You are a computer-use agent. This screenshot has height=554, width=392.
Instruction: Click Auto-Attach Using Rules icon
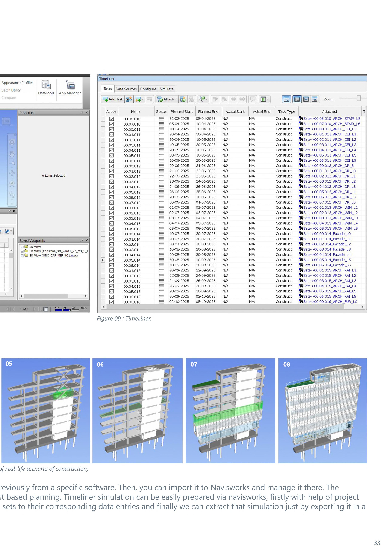coord(183,99)
